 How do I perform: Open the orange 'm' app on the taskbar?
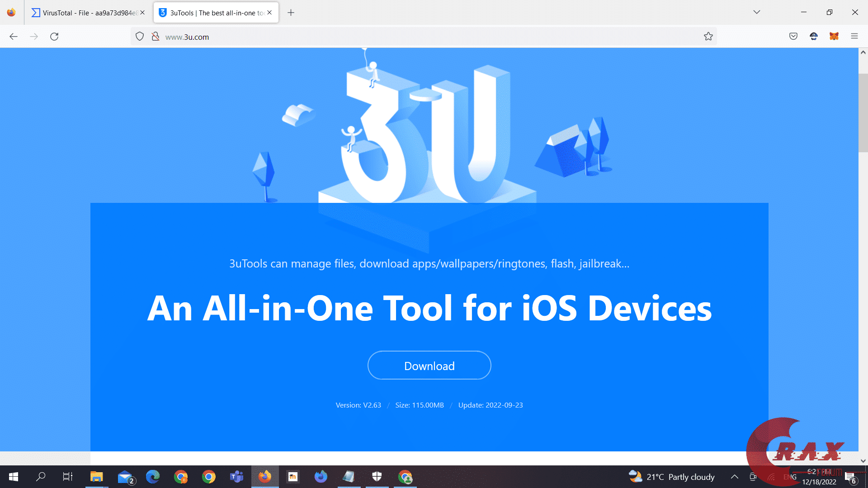pos(293,477)
